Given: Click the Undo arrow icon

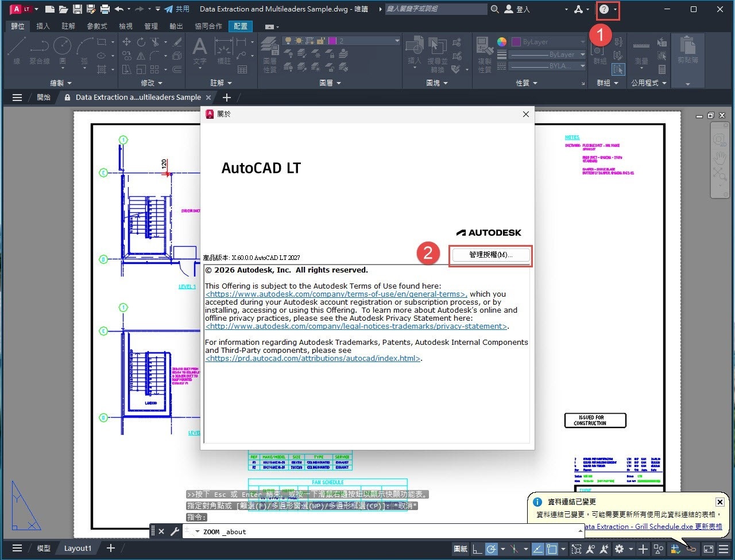Looking at the screenshot, I should (x=119, y=9).
